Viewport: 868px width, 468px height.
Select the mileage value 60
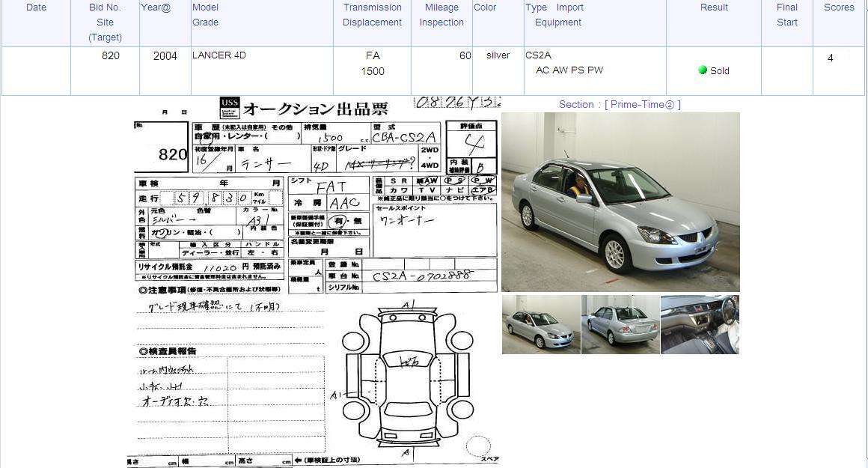click(465, 55)
